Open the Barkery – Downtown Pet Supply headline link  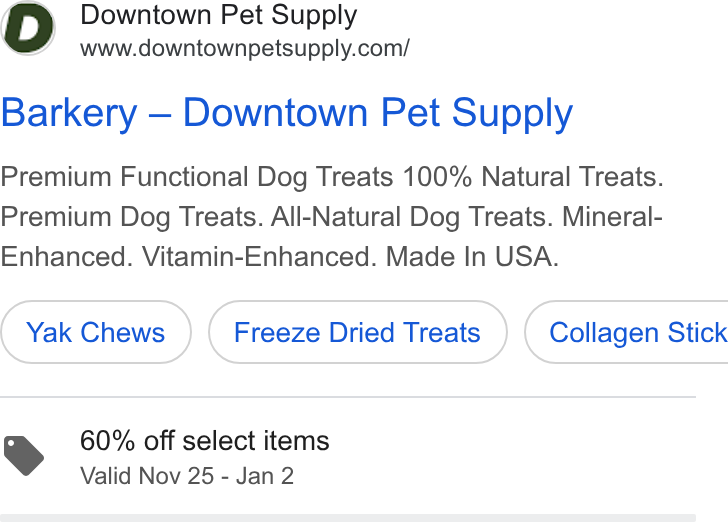click(287, 113)
